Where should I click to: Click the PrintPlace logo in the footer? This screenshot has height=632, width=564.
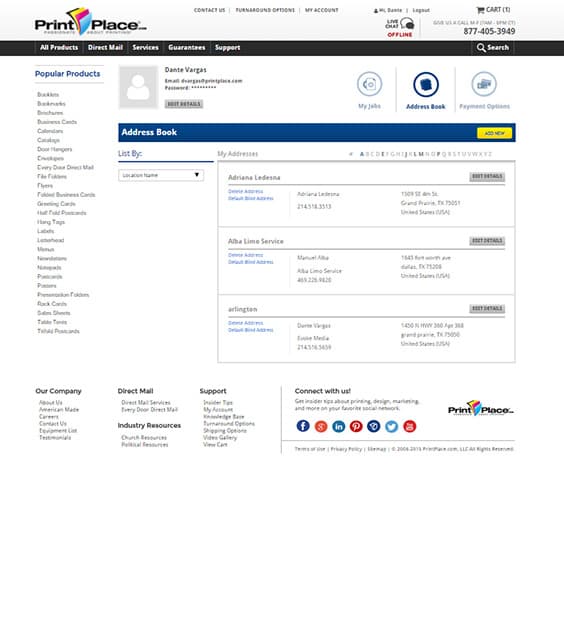(x=481, y=408)
